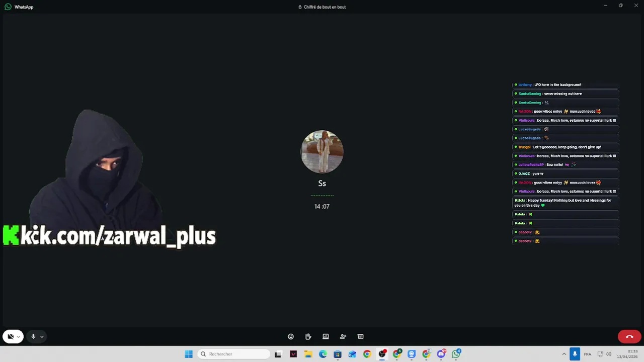The width and height of the screenshot is (644, 362).
Task: Click the WhatsApp logo in title bar
Action: [8, 7]
